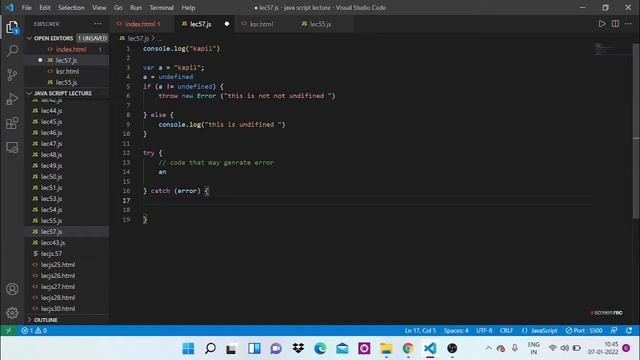Open the Accounts menu icon

12,289
